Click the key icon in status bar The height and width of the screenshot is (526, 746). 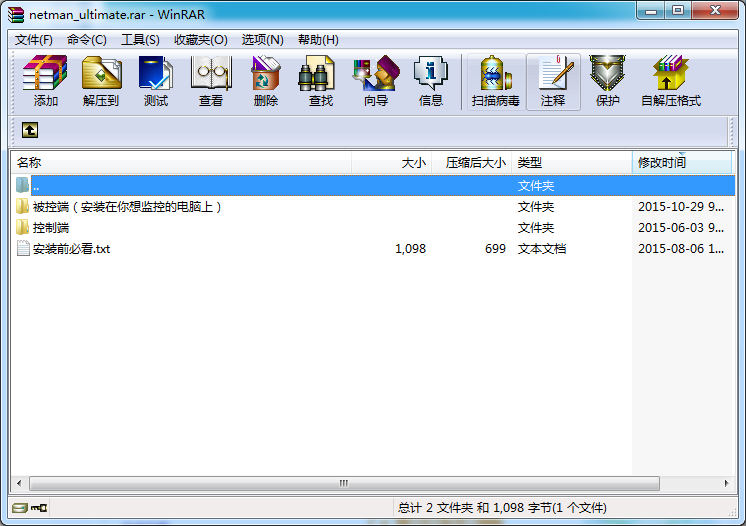pos(39,508)
